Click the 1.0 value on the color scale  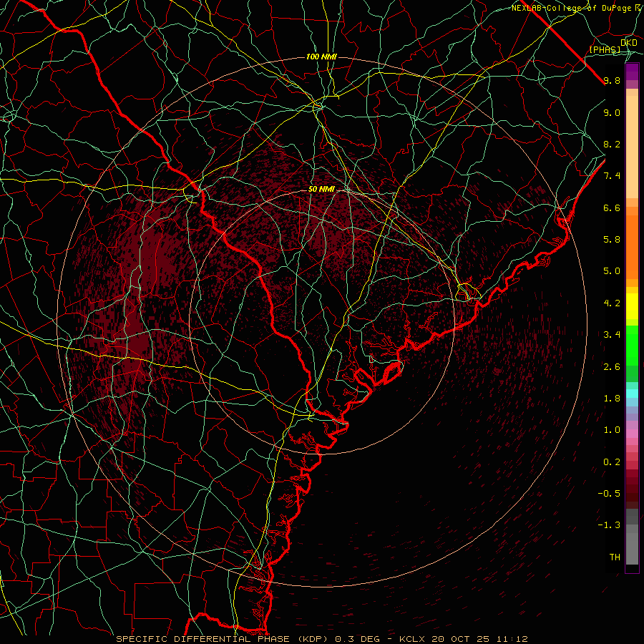pyautogui.click(x=612, y=430)
